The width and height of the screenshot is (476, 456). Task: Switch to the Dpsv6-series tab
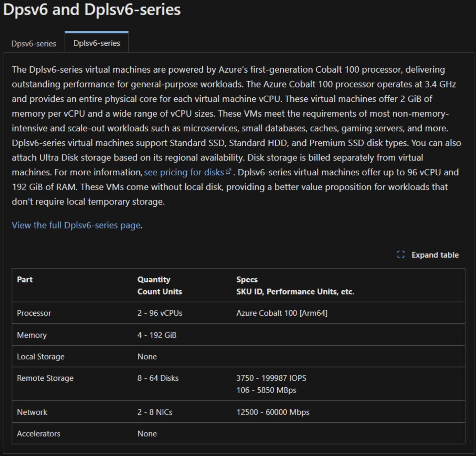[x=34, y=43]
